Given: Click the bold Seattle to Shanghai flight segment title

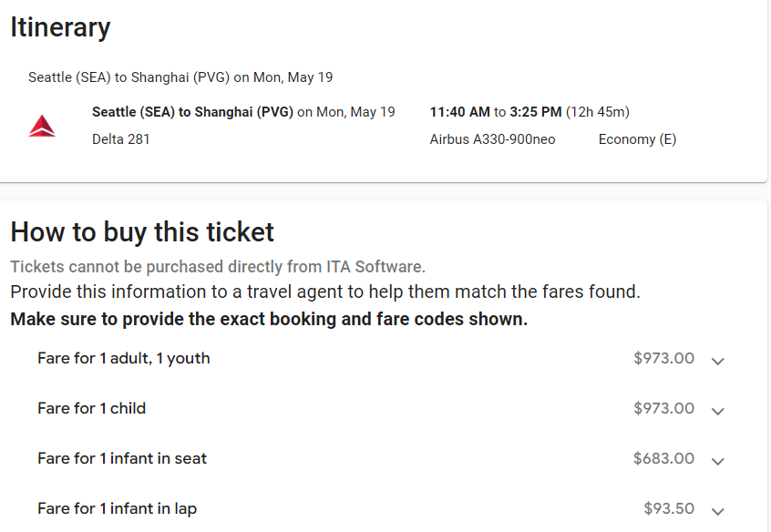Looking at the screenshot, I should (192, 112).
